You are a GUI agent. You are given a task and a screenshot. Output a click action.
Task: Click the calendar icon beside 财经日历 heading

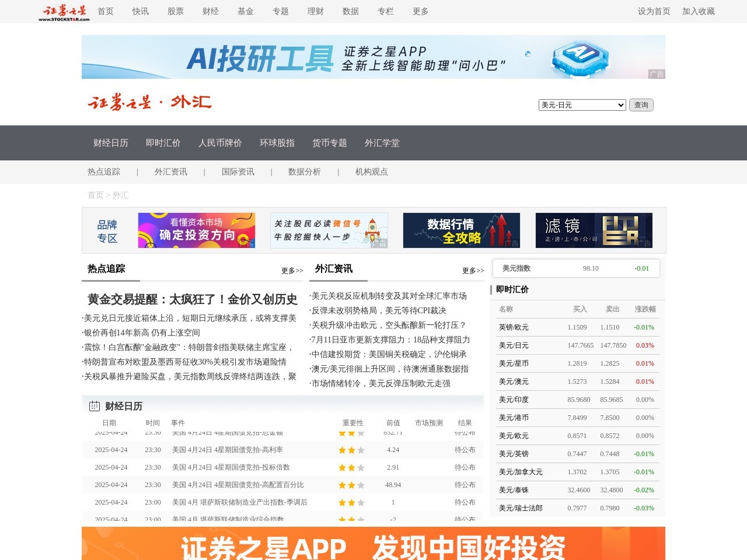[x=94, y=405]
